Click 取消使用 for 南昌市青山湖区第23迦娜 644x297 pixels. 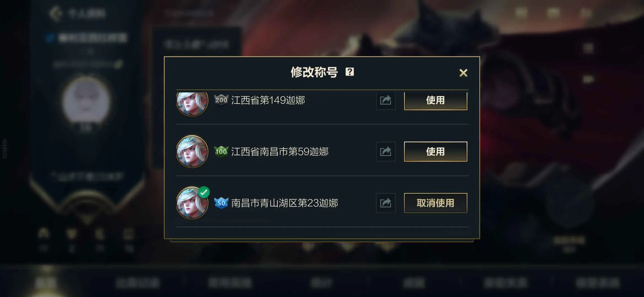(x=435, y=203)
